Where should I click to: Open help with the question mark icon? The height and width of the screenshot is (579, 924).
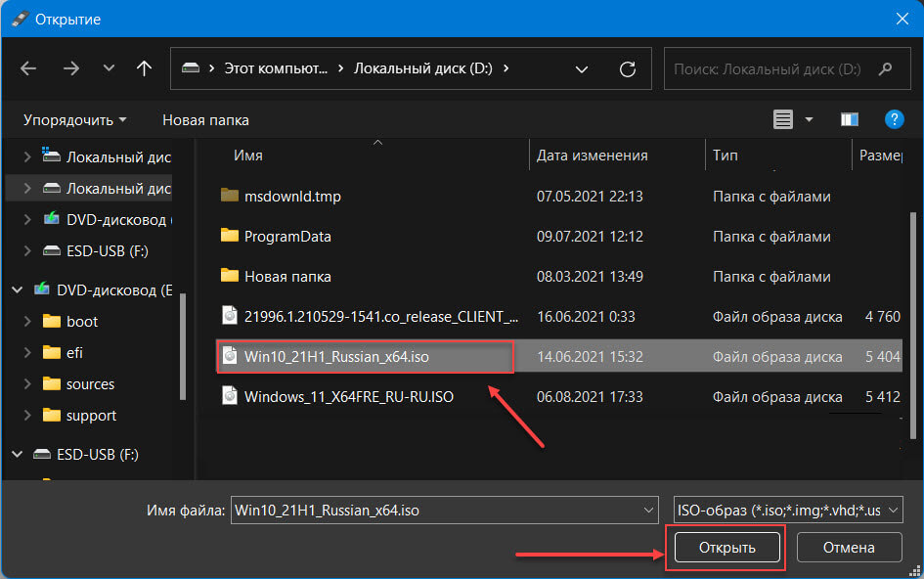(894, 119)
